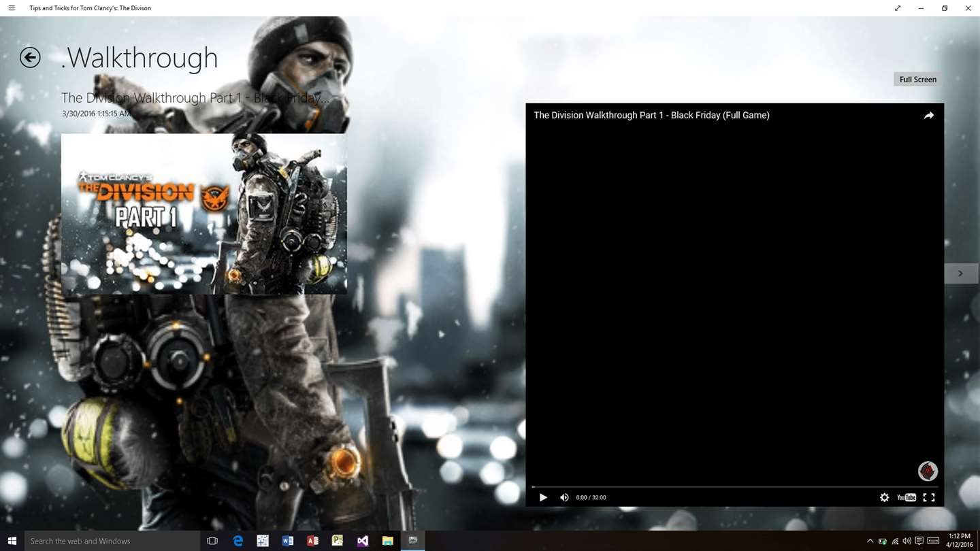Seek on the video progress bar
The image size is (980, 551).
734,487
